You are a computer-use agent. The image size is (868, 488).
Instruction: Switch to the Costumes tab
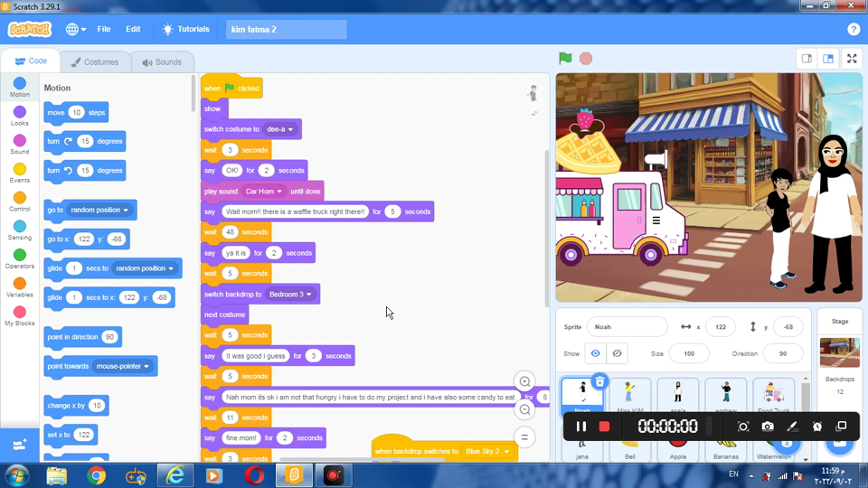[x=95, y=62]
